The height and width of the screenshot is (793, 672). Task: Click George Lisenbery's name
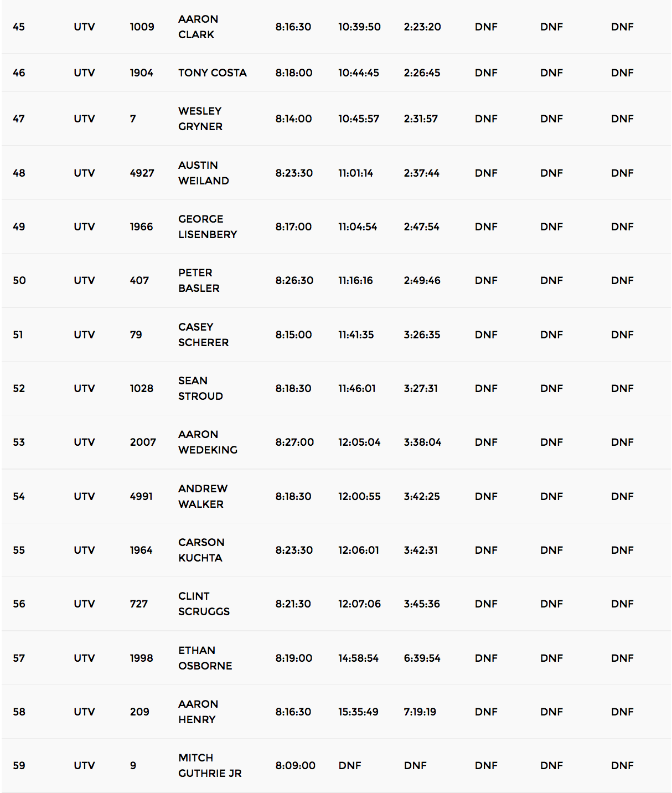pos(208,226)
